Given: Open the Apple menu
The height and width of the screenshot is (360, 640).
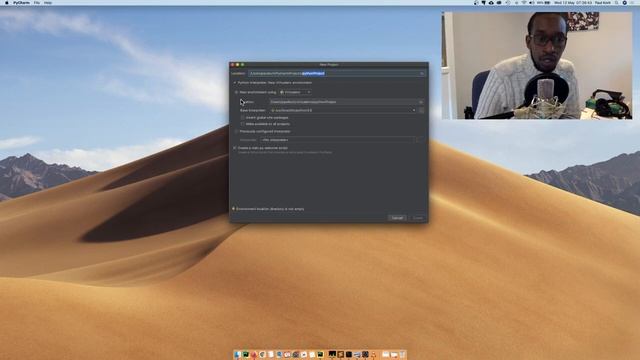Looking at the screenshot, I should [6, 3].
